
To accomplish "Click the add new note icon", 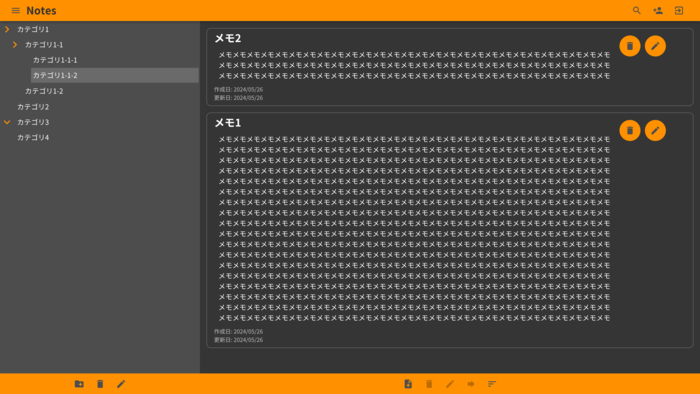I will pyautogui.click(x=408, y=384).
